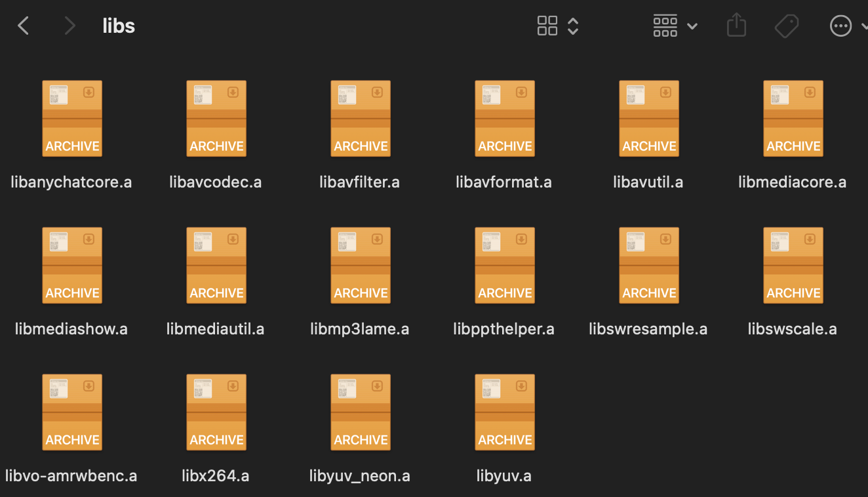Select the libvo-amrwbenc.a archive file
The width and height of the screenshot is (868, 497).
[x=72, y=412]
